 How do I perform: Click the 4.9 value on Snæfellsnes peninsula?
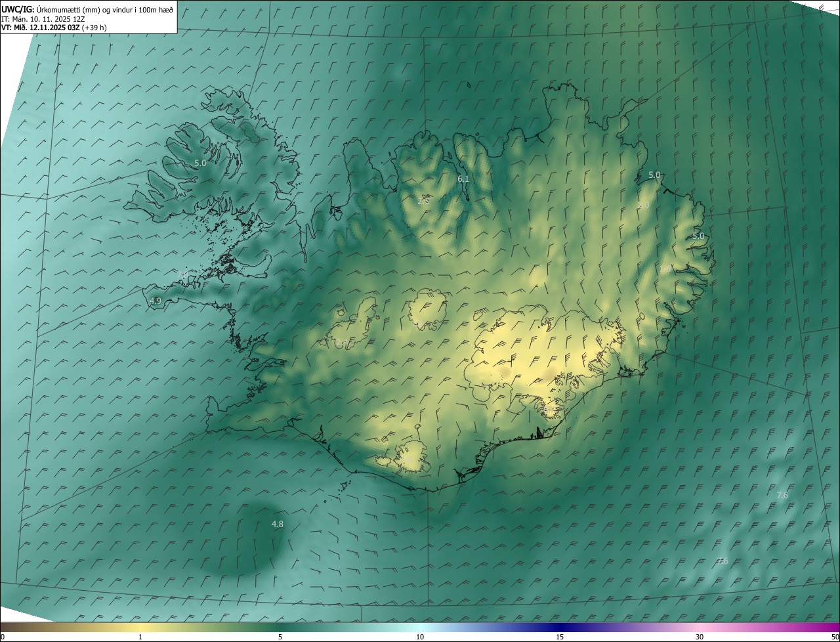[156, 301]
